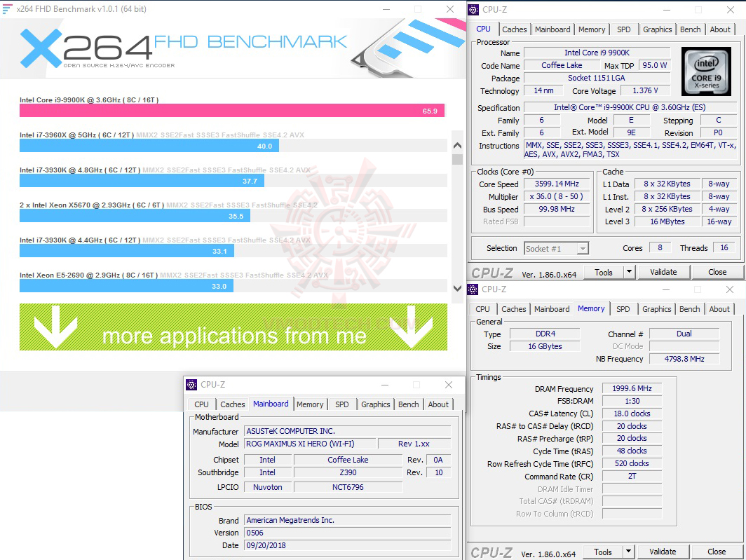
Task: Open the Bench tab in the Mainboard CPU-Z window
Action: pyautogui.click(x=408, y=404)
